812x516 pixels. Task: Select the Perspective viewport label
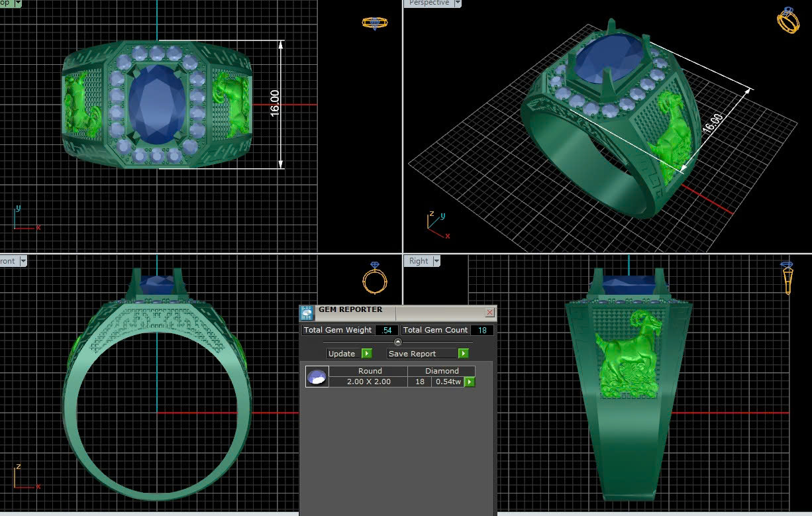click(429, 3)
